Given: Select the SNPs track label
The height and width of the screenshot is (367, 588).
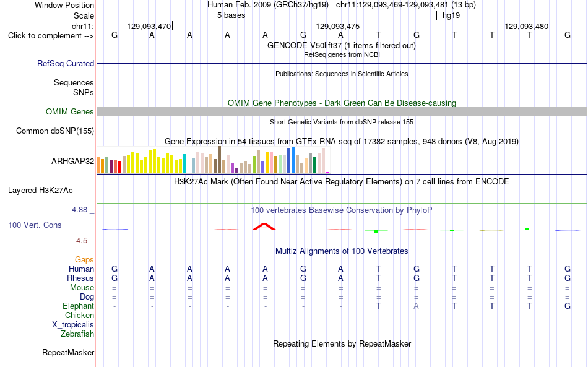Looking at the screenshot, I should pos(84,92).
